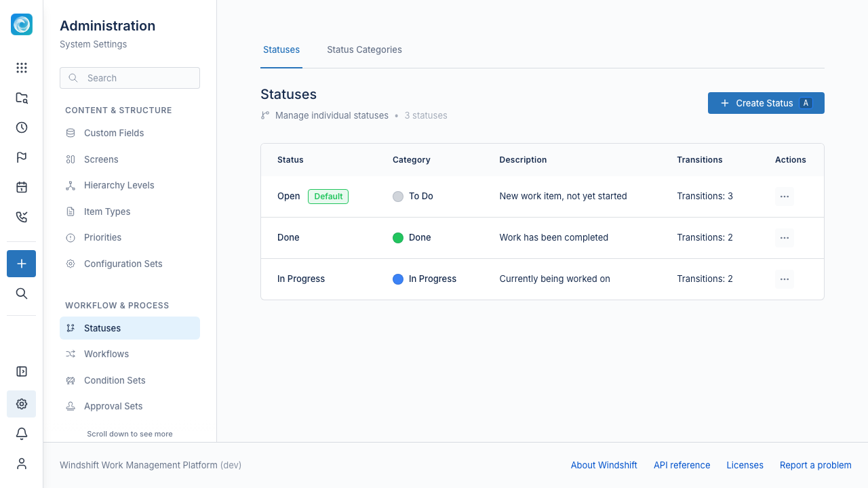Switch to the Status Categories tab

click(x=364, y=49)
